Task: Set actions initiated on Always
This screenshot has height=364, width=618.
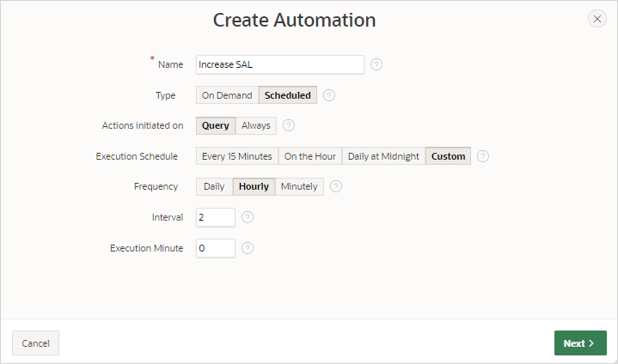Action: 256,125
